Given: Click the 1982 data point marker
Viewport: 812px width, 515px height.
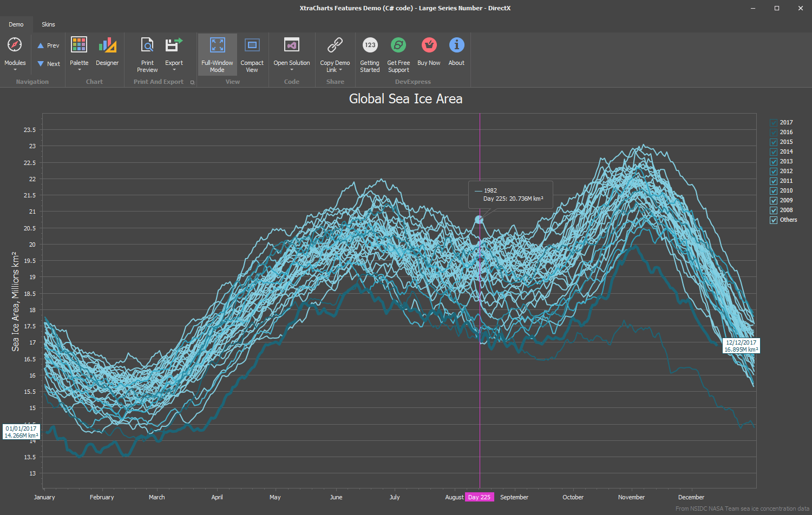Looking at the screenshot, I should 479,220.
